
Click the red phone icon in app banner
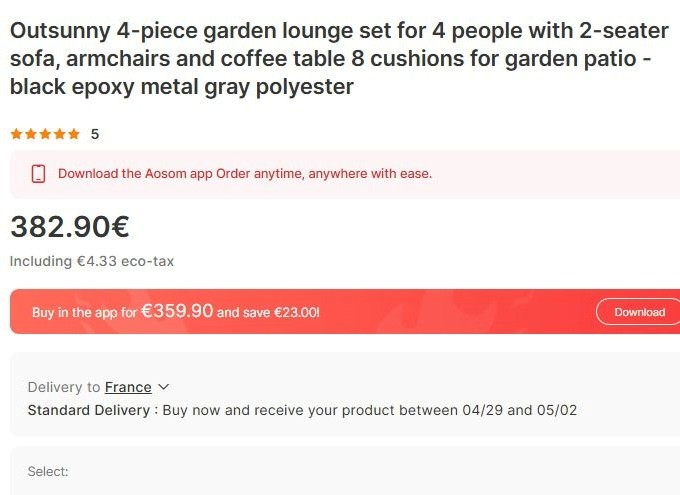(x=39, y=174)
